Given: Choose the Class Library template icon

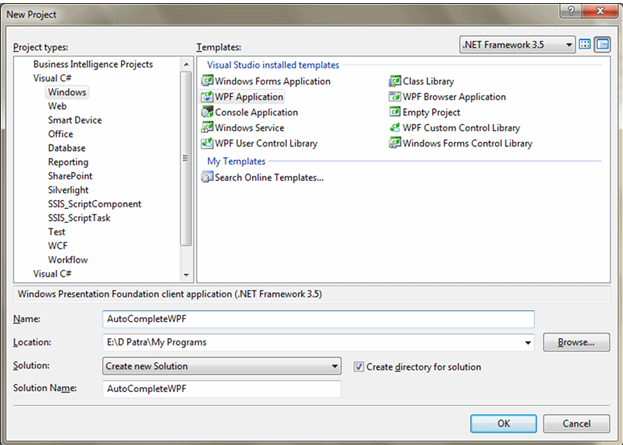Looking at the screenshot, I should [x=395, y=81].
